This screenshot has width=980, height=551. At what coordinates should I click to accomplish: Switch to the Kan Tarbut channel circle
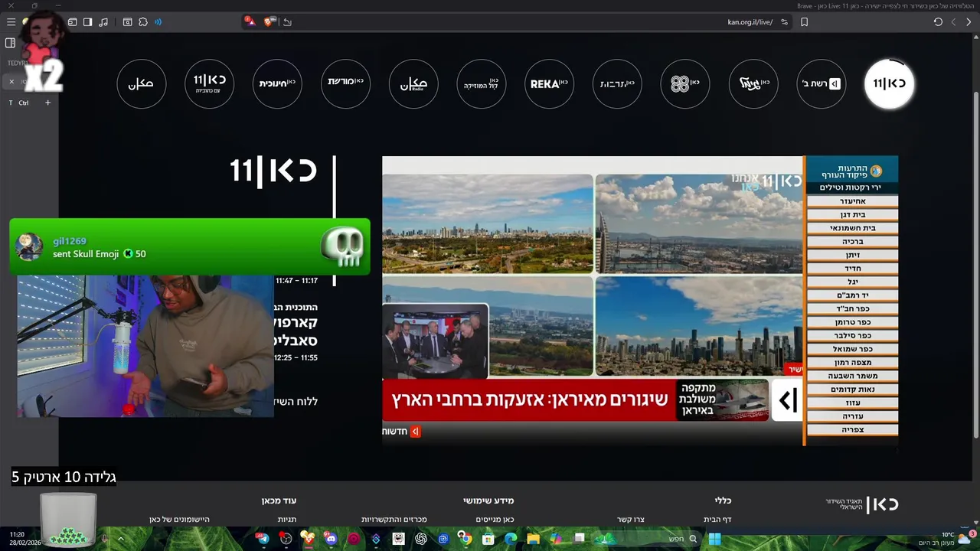pos(617,83)
